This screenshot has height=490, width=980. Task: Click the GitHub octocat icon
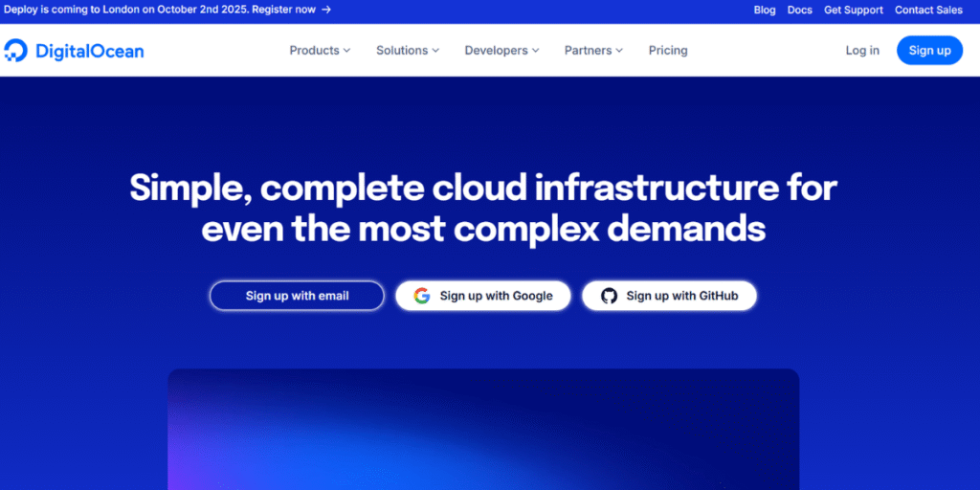[x=609, y=296]
